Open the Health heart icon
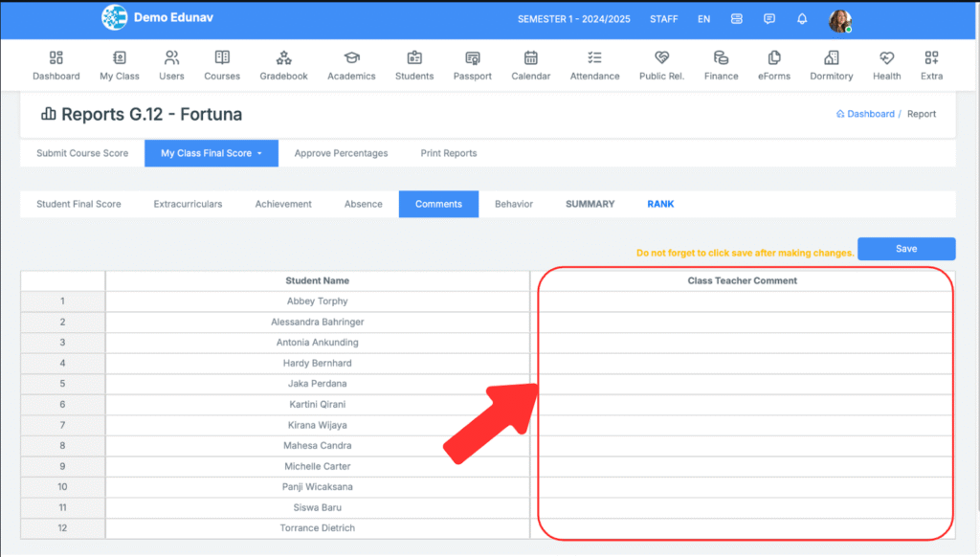 tap(886, 58)
